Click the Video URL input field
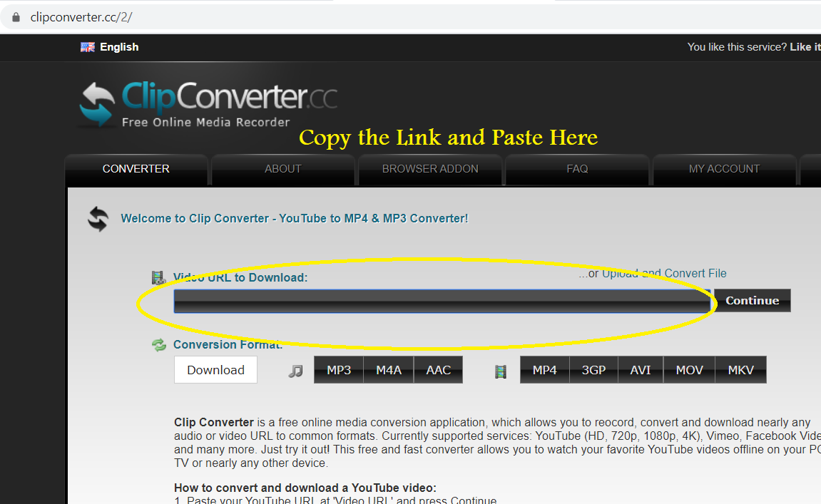The height and width of the screenshot is (504, 821). (442, 301)
